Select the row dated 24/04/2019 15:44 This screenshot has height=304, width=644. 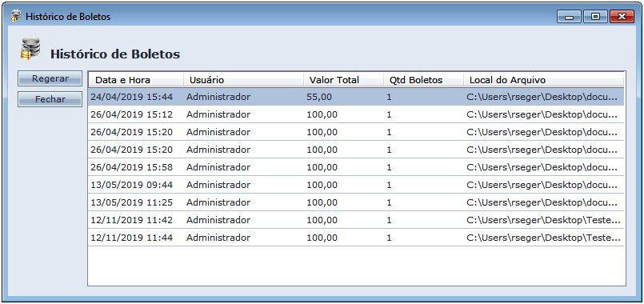tap(356, 97)
